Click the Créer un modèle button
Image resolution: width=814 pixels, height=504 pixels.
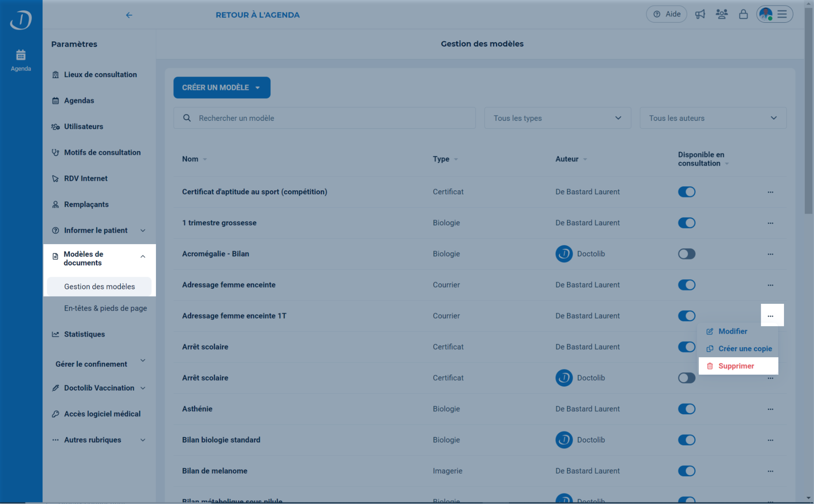[222, 88]
